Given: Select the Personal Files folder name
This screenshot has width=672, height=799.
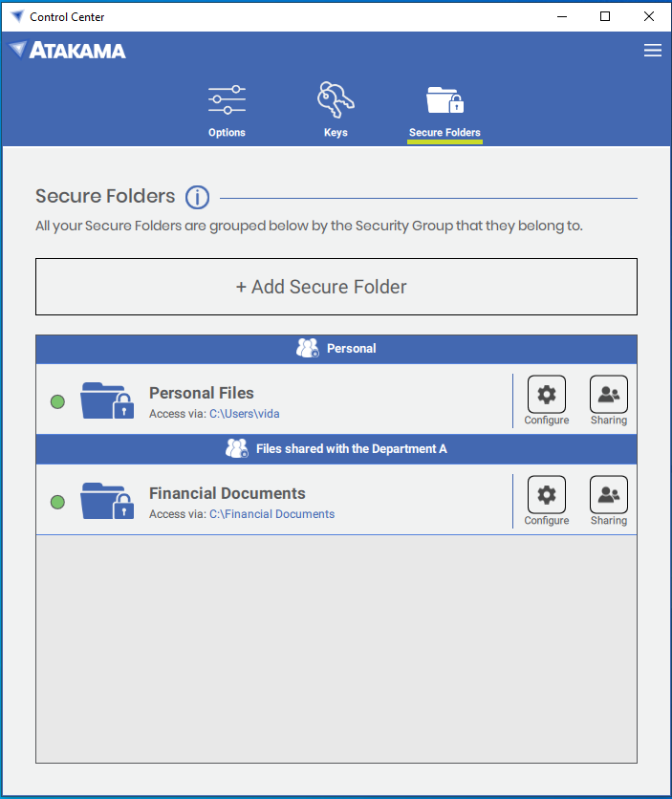Looking at the screenshot, I should tap(202, 393).
